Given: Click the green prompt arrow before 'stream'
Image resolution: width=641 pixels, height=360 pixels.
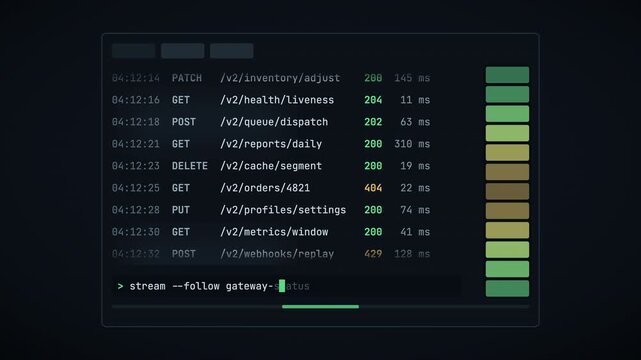Looking at the screenshot, I should [120, 286].
